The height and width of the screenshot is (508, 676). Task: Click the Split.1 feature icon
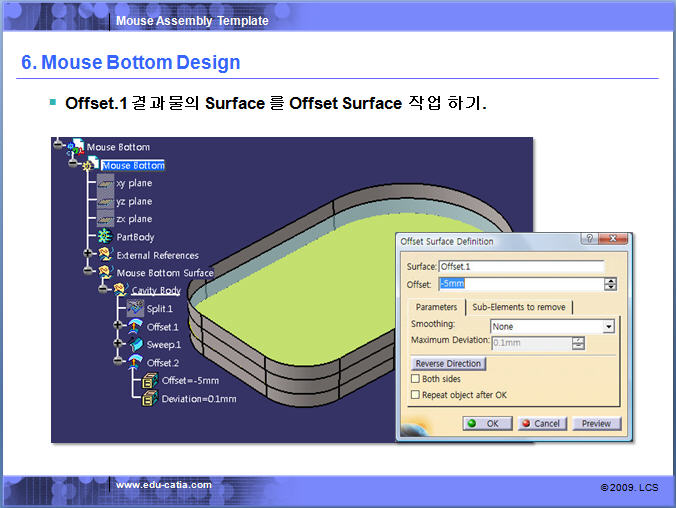[136, 309]
